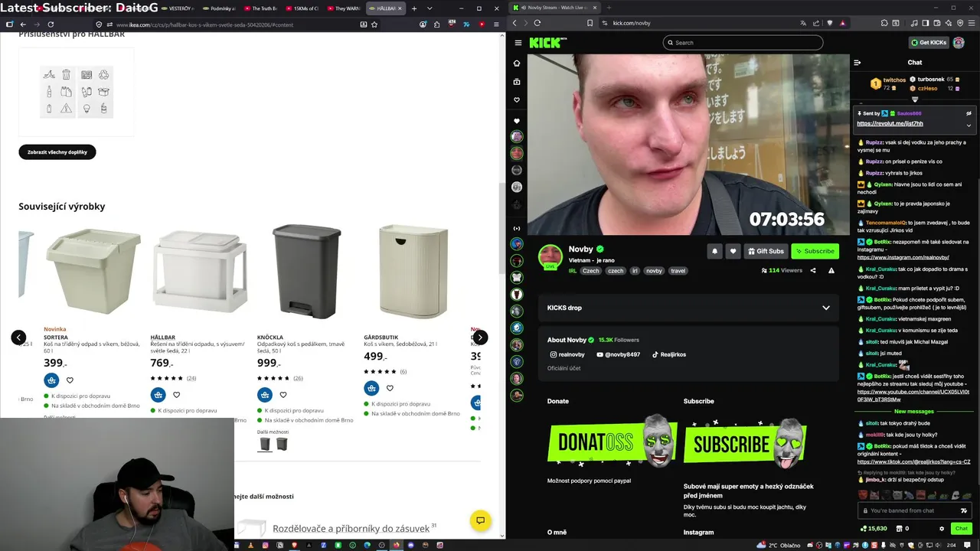This screenshot has width=980, height=551.
Task: Expand pinned message chevron in chat
Action: [969, 125]
